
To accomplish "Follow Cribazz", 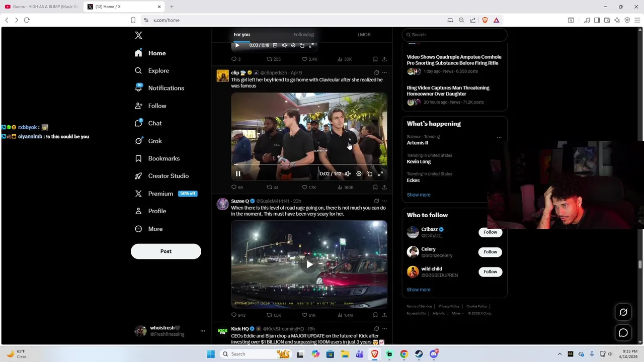I will pos(490,232).
